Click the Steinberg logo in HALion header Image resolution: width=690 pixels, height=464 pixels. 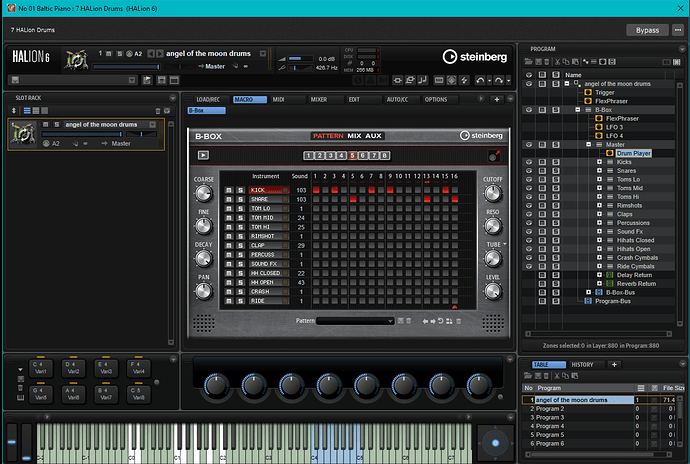pos(474,57)
